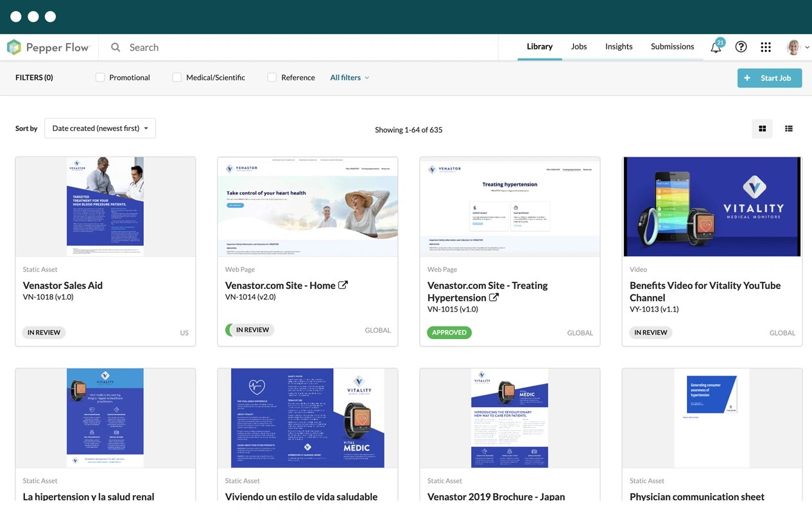812x515 pixels.
Task: Switch to the Insights tab
Action: coord(619,47)
